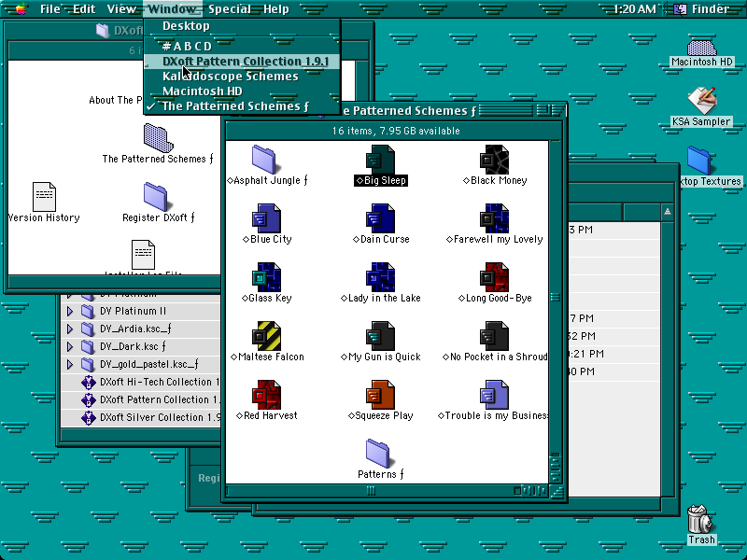Select The Patterned Schemes folder icon in DXoft window
Screen dimensions: 747x560
158,138
